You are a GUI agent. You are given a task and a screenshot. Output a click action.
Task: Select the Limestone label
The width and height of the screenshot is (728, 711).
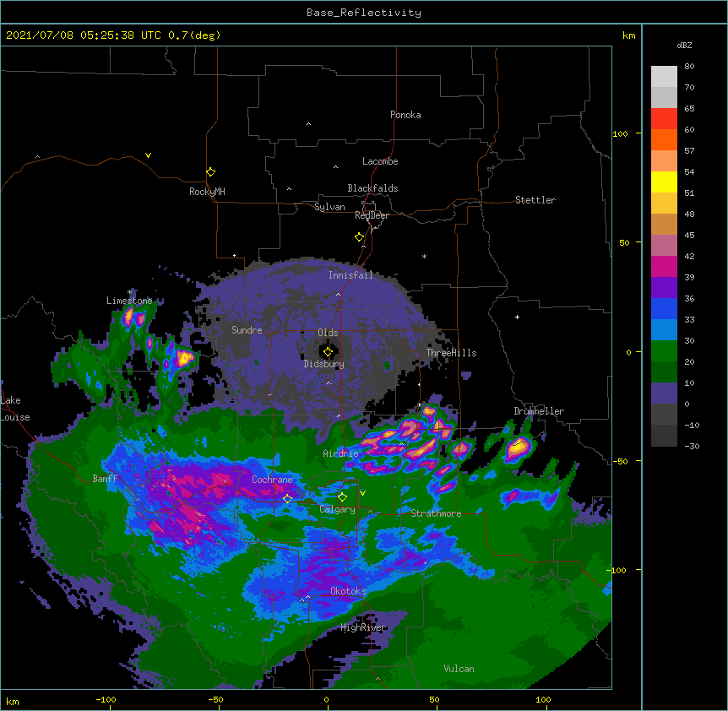[x=129, y=301]
